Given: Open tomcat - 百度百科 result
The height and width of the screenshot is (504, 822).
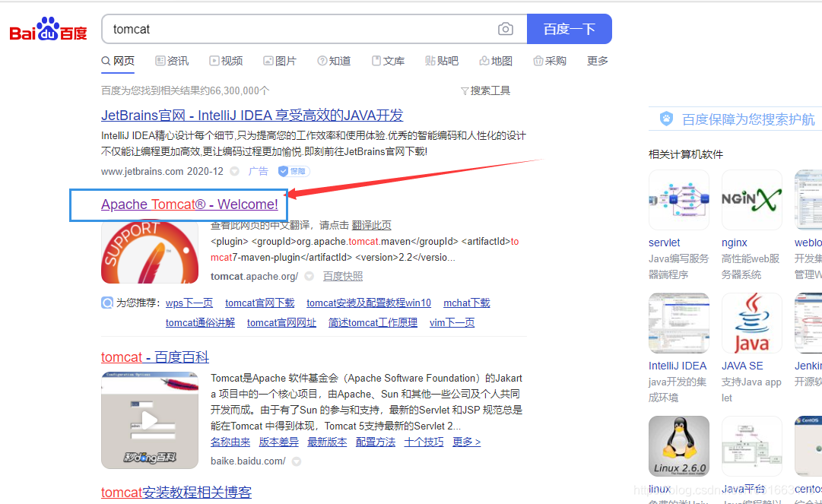Looking at the screenshot, I should [155, 357].
